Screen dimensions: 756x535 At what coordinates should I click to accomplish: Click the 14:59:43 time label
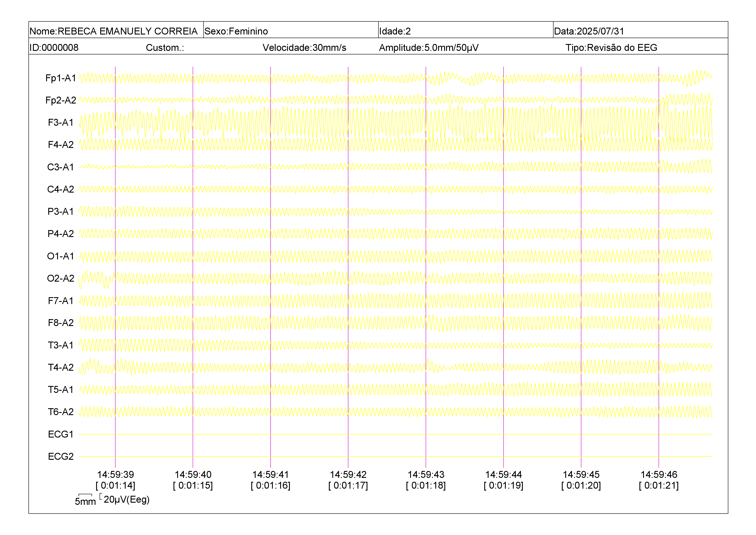point(426,474)
